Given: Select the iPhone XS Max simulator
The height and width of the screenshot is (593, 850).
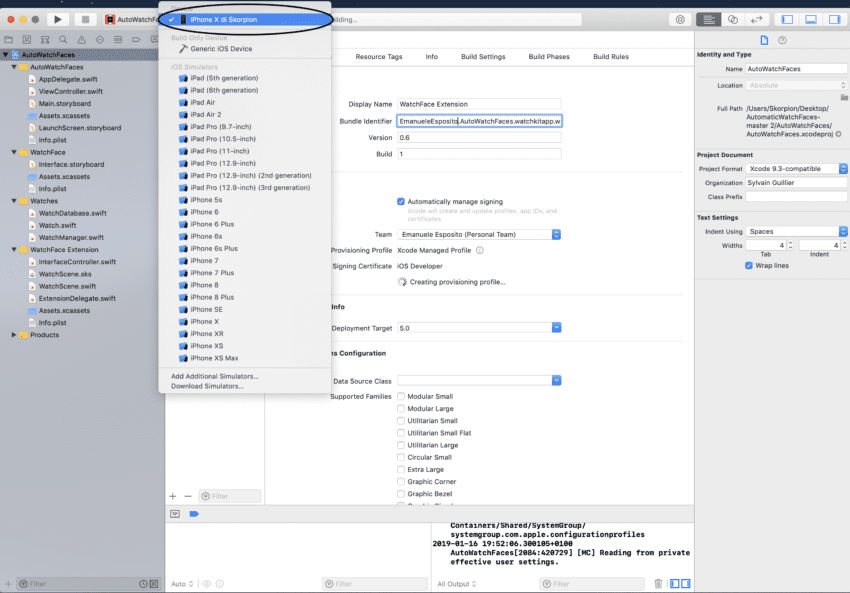Looking at the screenshot, I should (x=245, y=358).
